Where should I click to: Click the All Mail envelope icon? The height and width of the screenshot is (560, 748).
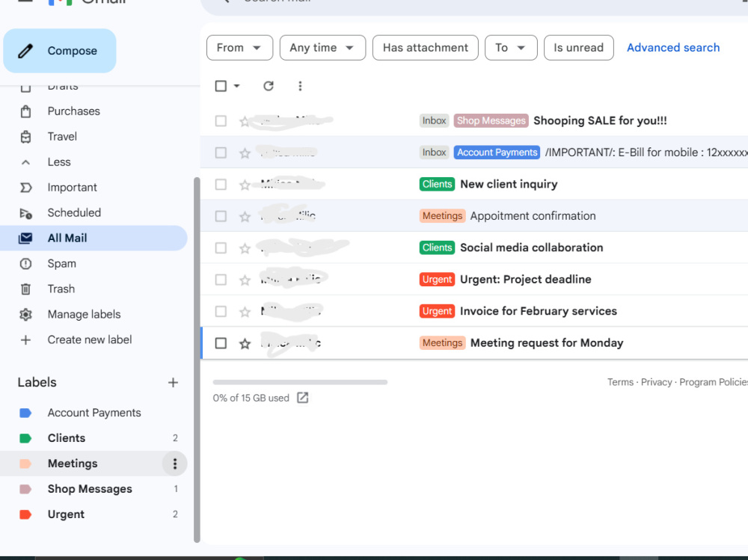[25, 238]
